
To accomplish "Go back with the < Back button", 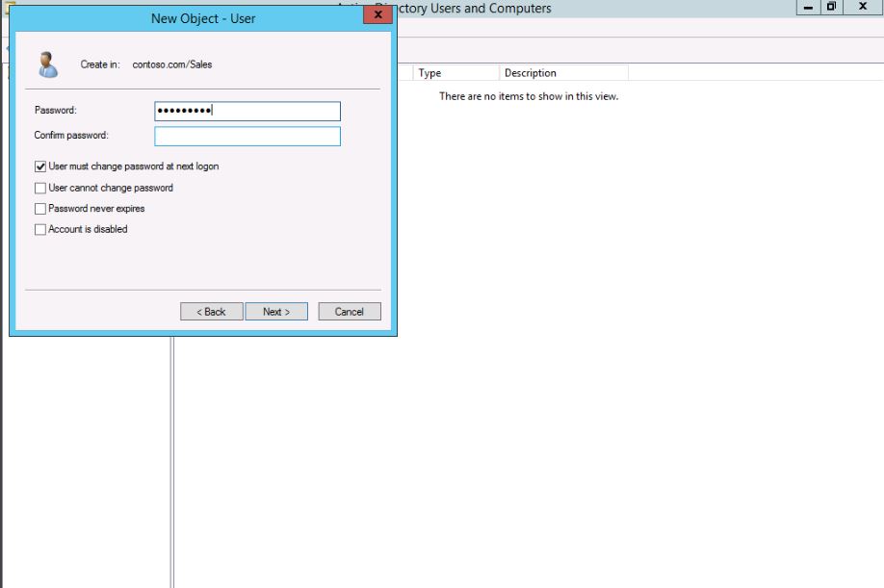I will coord(211,312).
